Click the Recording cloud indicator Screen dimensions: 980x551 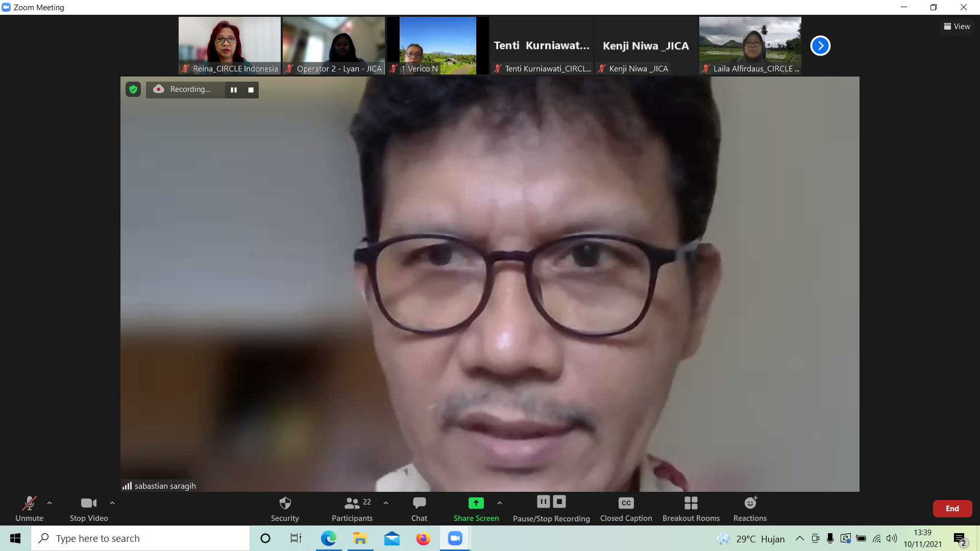pos(159,89)
